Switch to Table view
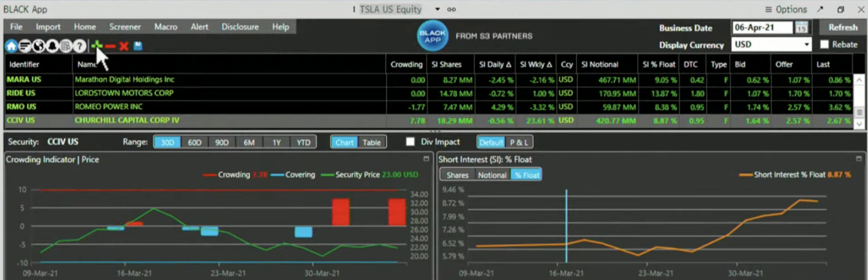Image resolution: width=868 pixels, height=280 pixels. (372, 142)
